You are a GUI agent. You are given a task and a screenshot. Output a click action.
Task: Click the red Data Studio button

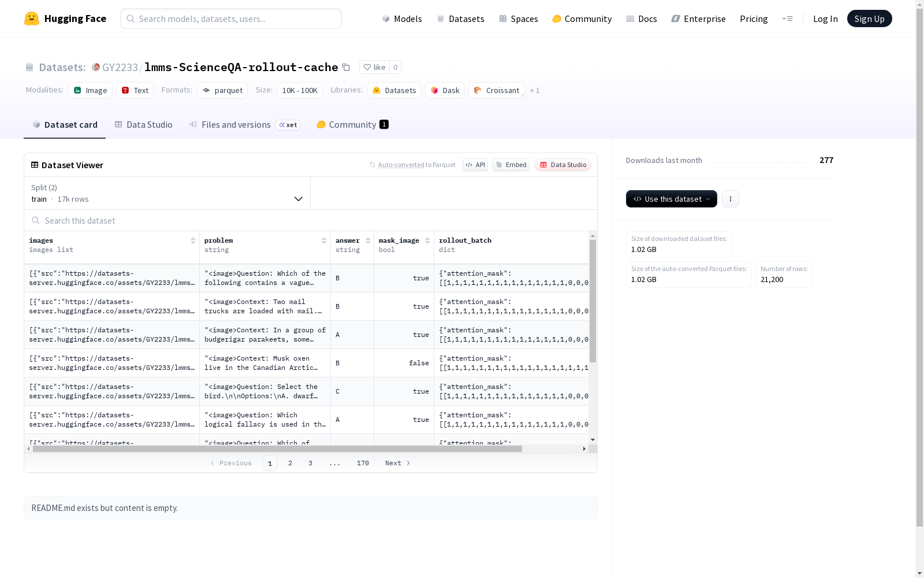(562, 165)
